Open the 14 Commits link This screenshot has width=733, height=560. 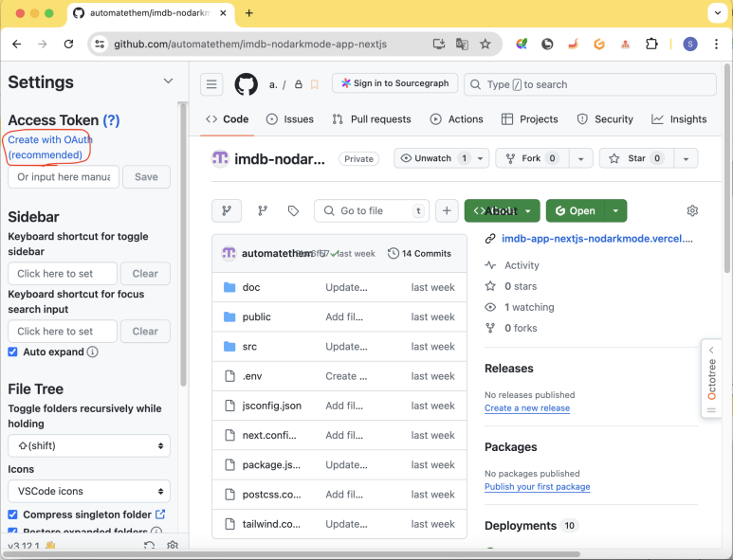point(420,253)
